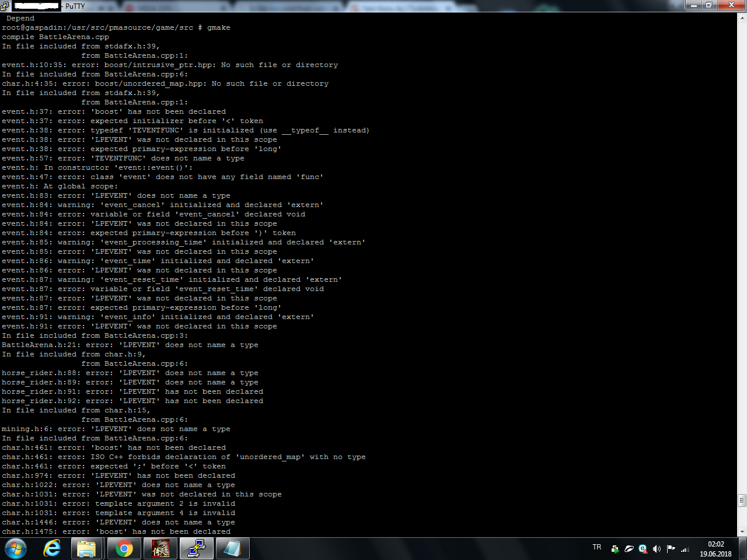The width and height of the screenshot is (747, 560).
Task: Switch to Google Chrome on the taskbar
Action: [x=124, y=548]
